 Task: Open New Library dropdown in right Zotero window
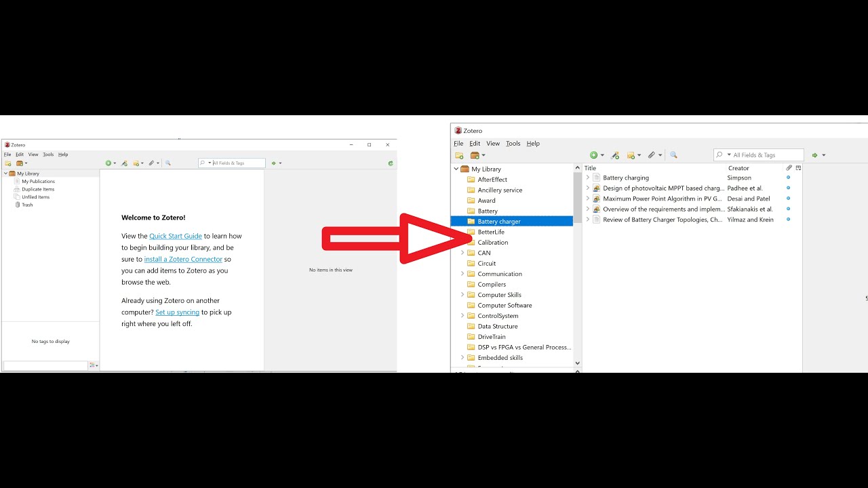pos(478,155)
